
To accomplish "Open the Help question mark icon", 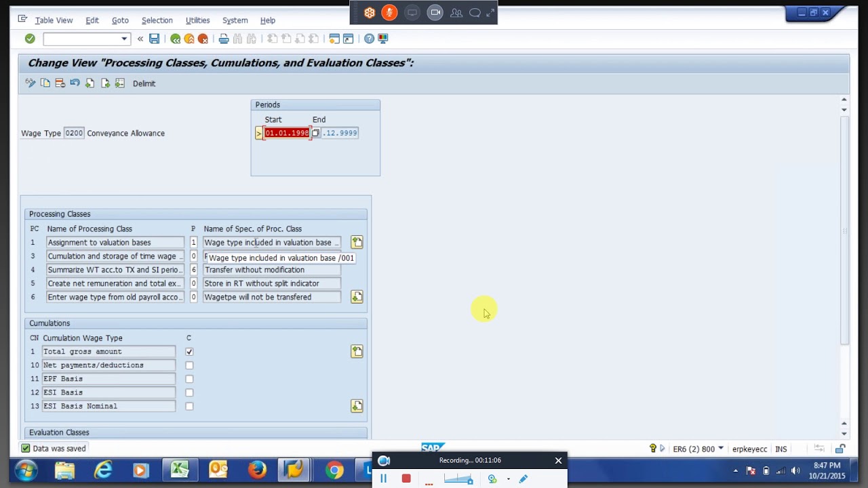I will (x=369, y=39).
